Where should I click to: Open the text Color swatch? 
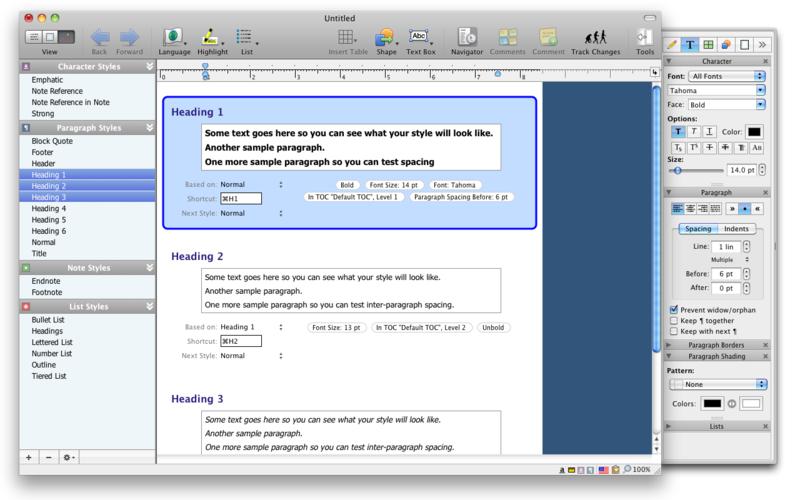point(754,132)
